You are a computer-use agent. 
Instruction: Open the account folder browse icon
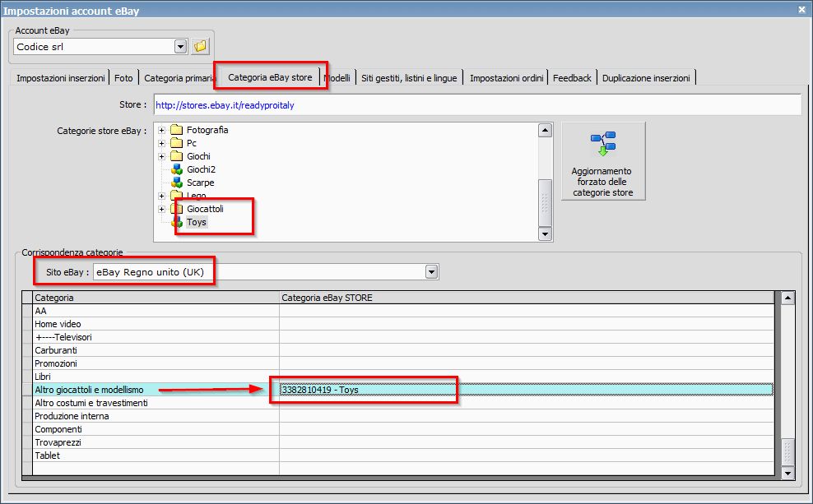(x=200, y=46)
